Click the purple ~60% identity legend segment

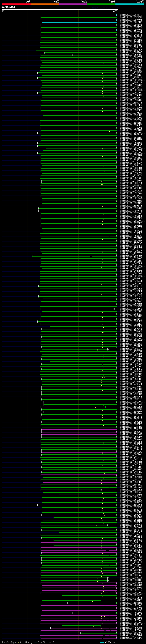(73, 4)
